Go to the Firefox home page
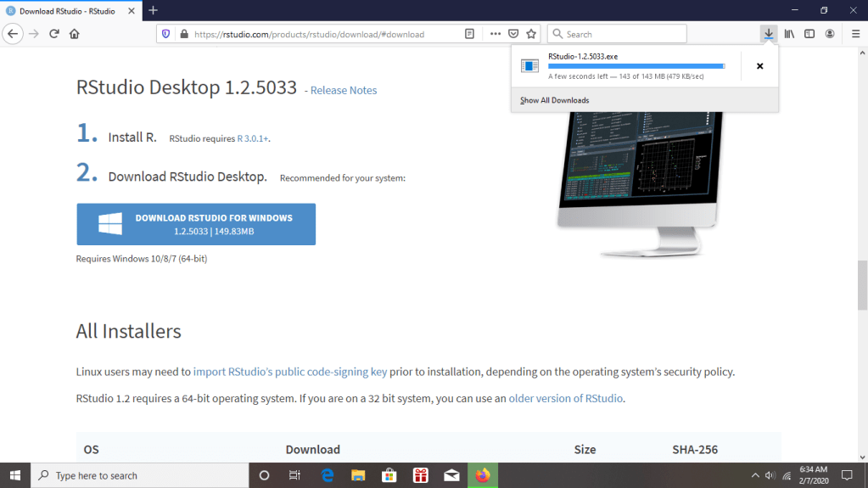Image resolution: width=868 pixels, height=488 pixels. pos(75,34)
